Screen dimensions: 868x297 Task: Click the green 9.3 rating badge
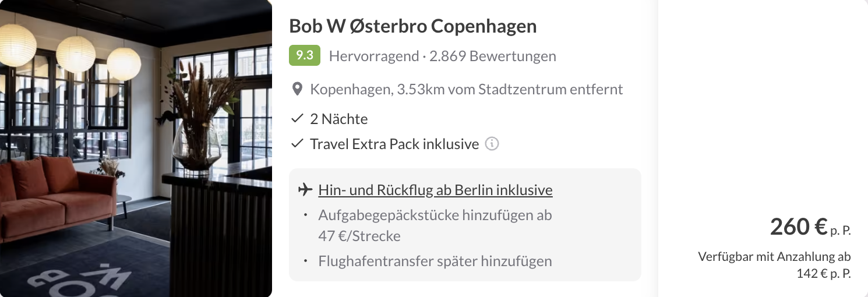tap(305, 56)
